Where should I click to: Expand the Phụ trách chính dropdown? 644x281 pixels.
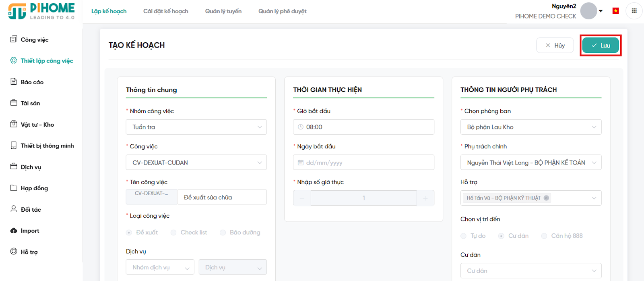coord(530,162)
